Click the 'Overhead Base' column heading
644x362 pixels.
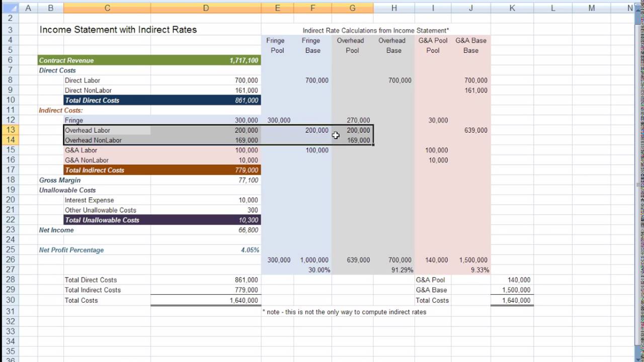coord(393,45)
